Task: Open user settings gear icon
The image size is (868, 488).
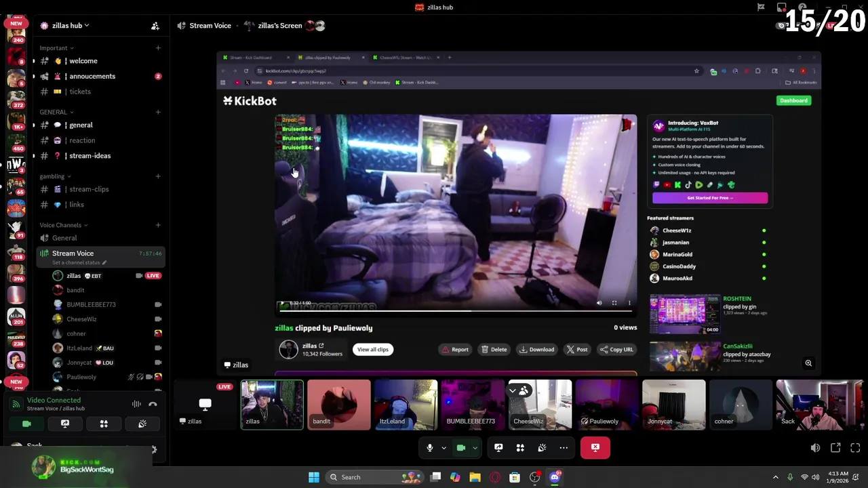Action: click(154, 449)
